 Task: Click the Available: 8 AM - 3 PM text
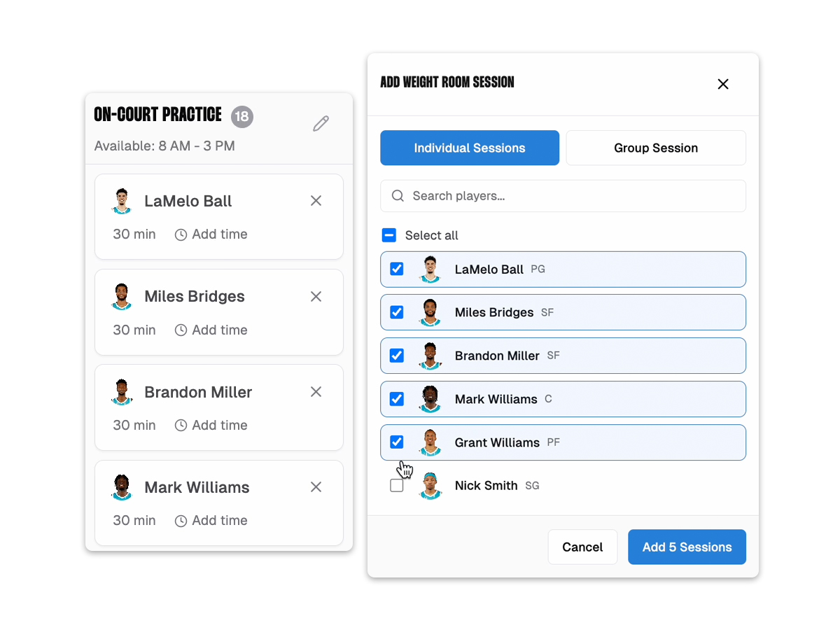click(x=164, y=146)
